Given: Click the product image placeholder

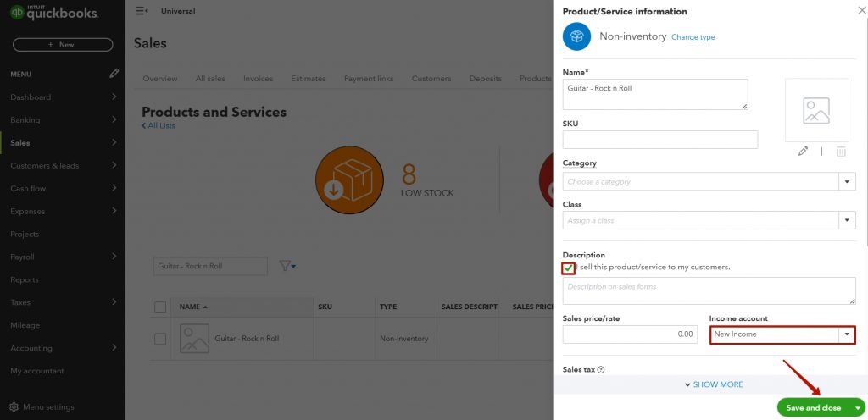Looking at the screenshot, I should 816,110.
